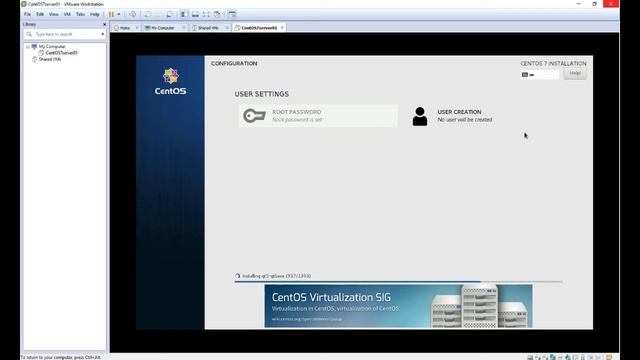The width and height of the screenshot is (640, 360).
Task: Close the My Computer tab
Action: pos(184,28)
